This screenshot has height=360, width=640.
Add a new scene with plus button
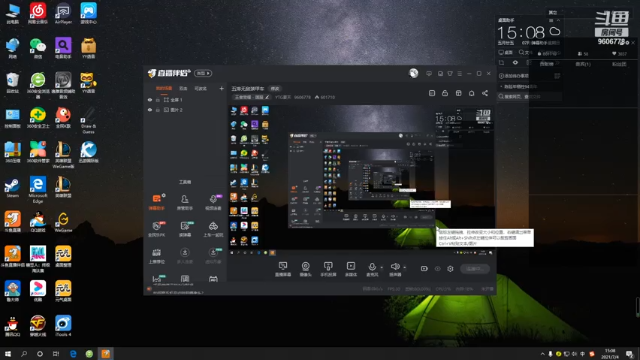tap(221, 89)
